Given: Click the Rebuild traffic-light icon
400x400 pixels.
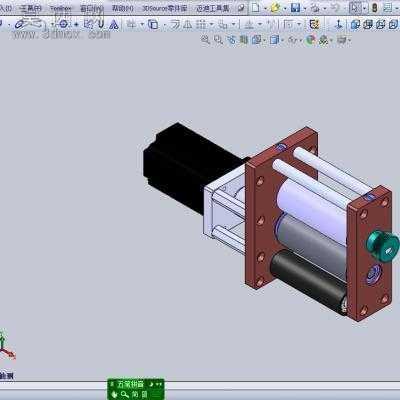Looking at the screenshot, I should [374, 8].
